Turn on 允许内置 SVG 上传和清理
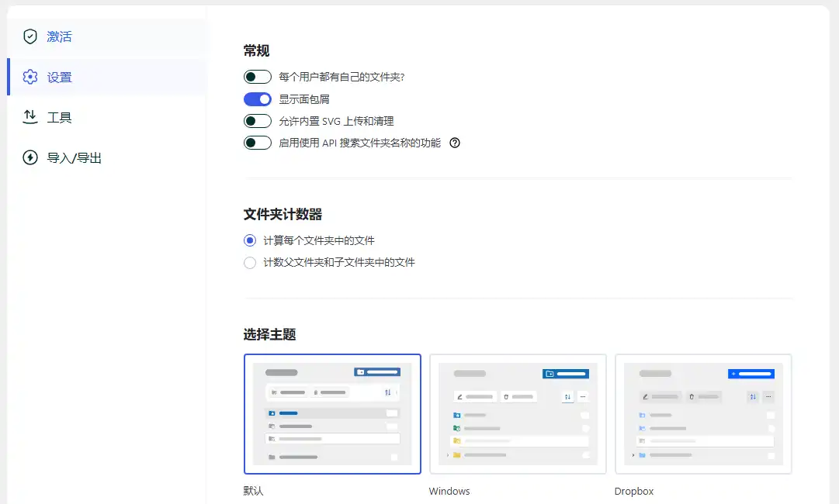 [x=257, y=121]
